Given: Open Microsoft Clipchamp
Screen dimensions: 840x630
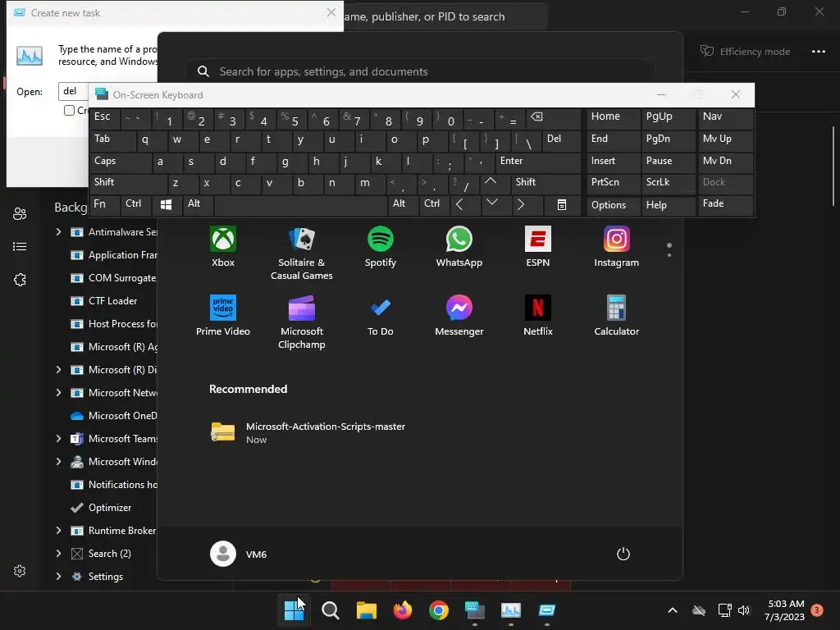Looking at the screenshot, I should pos(302,322).
